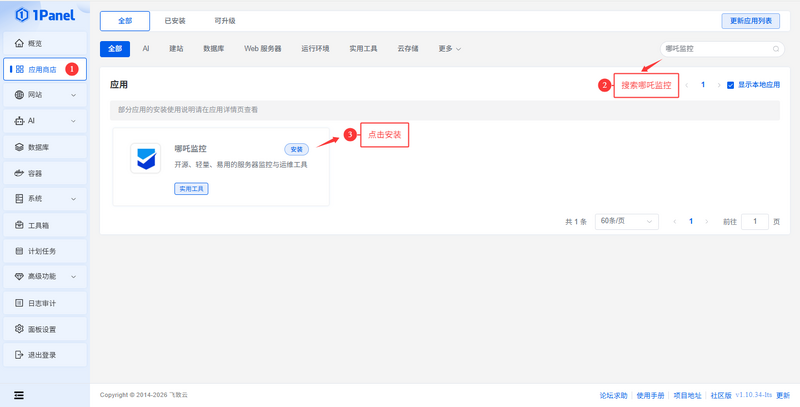Select page 1 in top pagination
The width and height of the screenshot is (800, 407).
[x=703, y=85]
